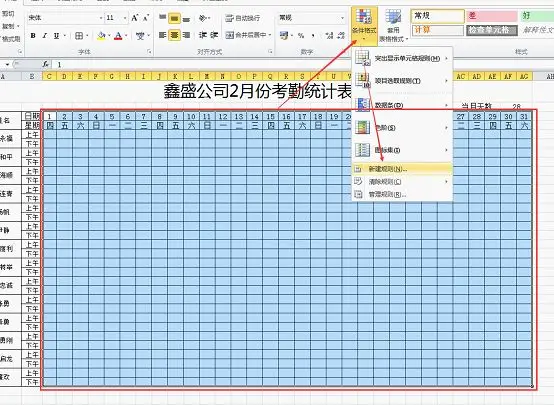The width and height of the screenshot is (554, 405).
Task: Select the center horizontal alignment icon
Action: point(174,35)
